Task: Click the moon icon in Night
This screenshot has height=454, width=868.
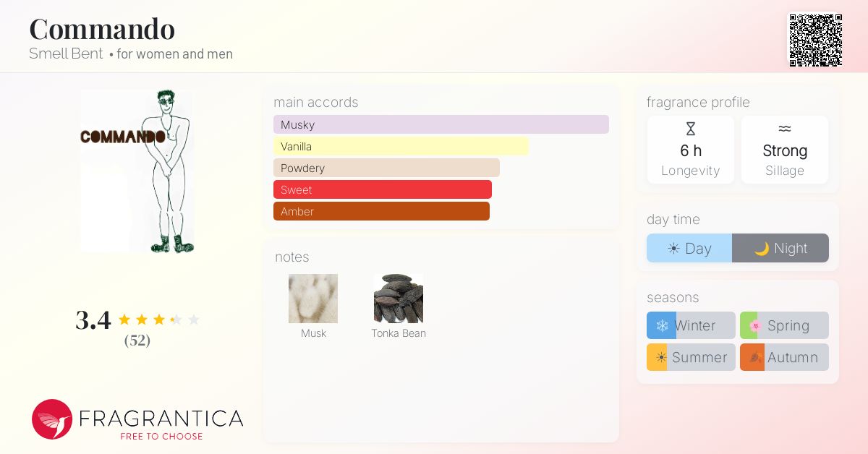Action: [761, 249]
